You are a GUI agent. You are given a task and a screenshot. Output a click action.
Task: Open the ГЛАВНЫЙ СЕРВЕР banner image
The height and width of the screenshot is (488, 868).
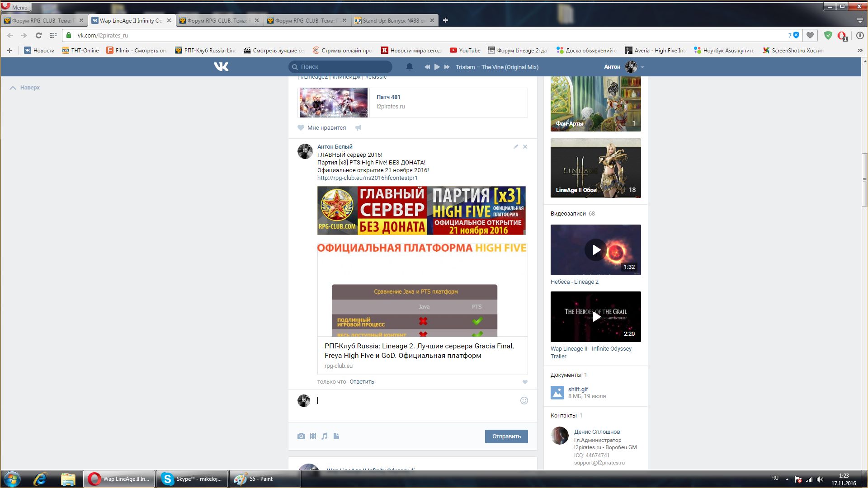pos(421,211)
